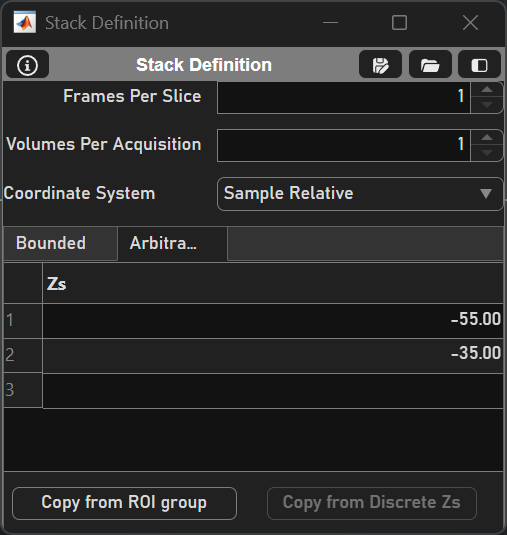Minimize the Stack Definition window

330,23
